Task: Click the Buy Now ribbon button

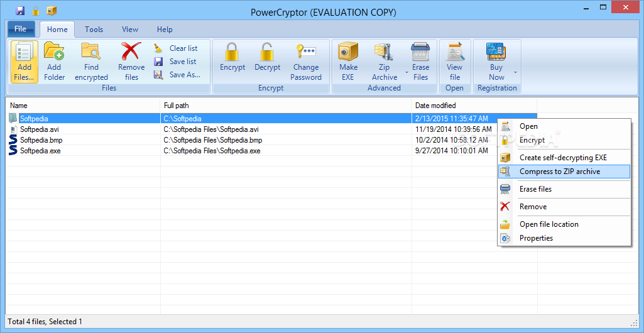Action: [x=496, y=62]
